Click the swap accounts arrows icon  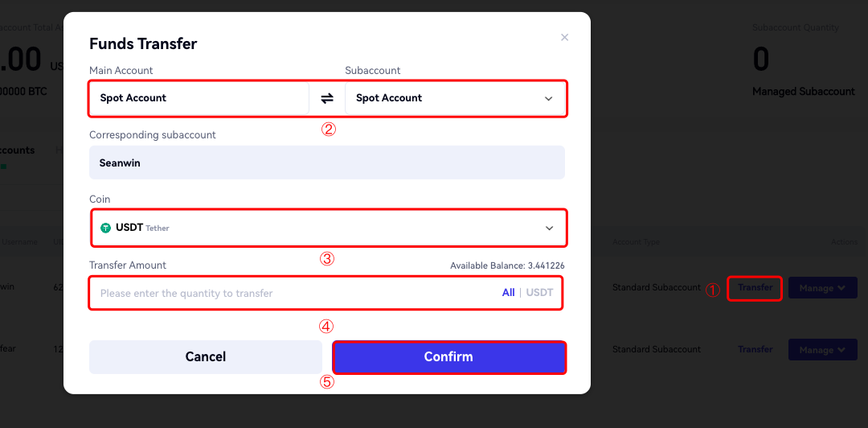pos(327,98)
